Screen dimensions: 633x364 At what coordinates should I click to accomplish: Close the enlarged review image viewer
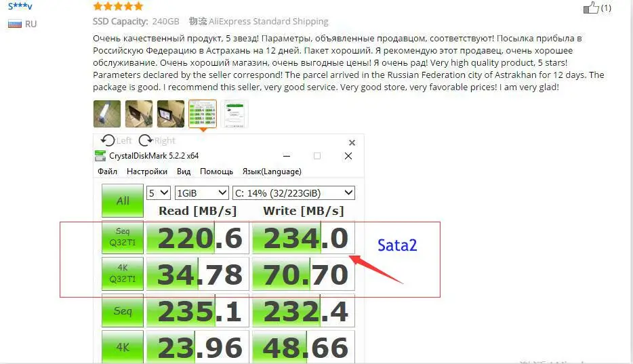(x=352, y=142)
